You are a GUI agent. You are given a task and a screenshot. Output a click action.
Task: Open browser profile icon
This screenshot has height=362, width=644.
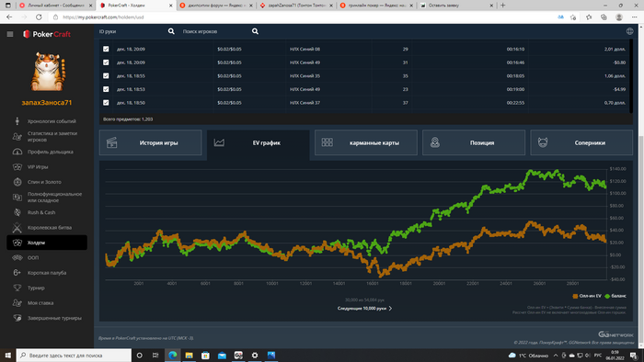[x=619, y=17]
